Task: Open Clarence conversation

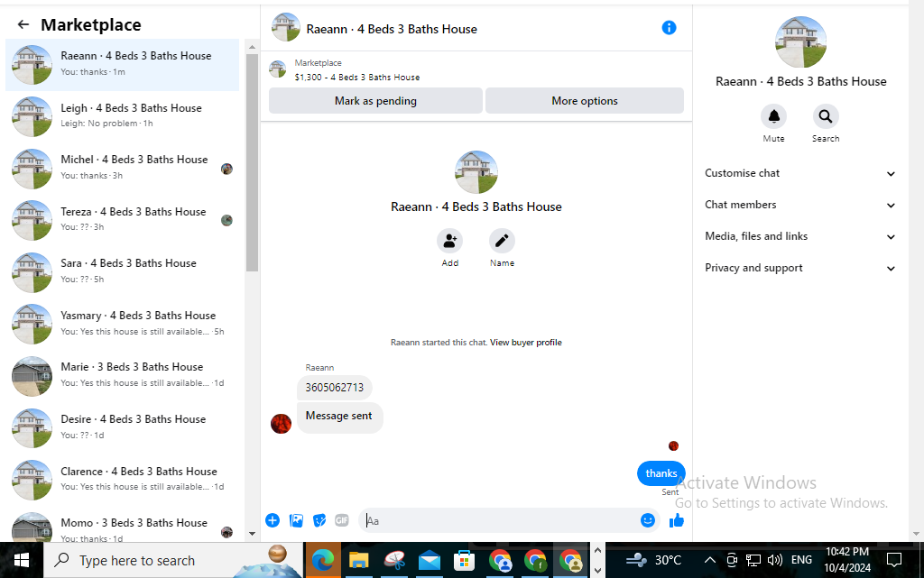Action: [x=123, y=479]
